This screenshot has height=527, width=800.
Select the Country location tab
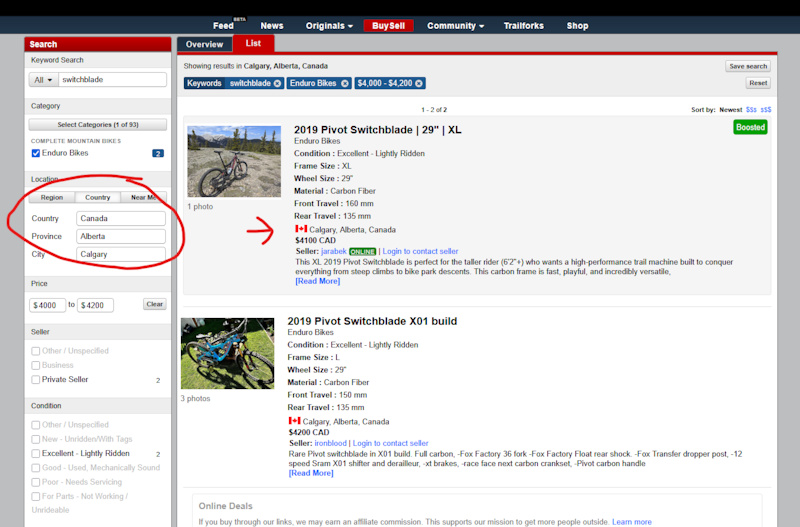pyautogui.click(x=97, y=197)
